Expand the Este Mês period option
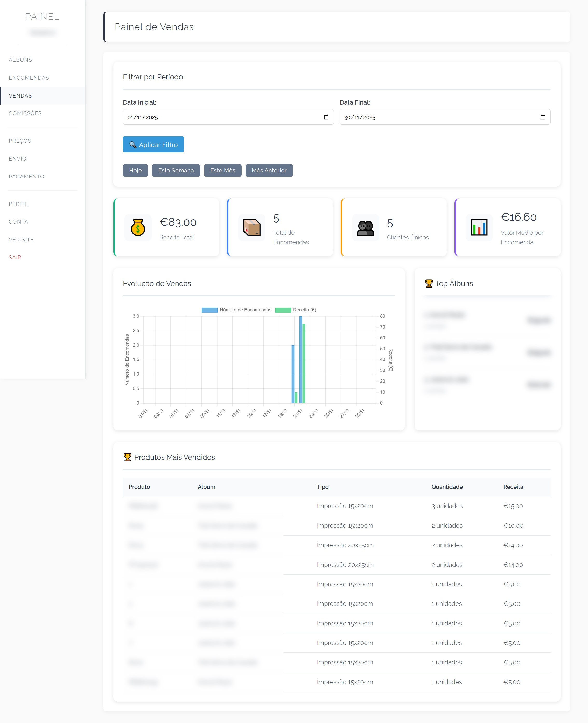The image size is (588, 723). coord(222,170)
